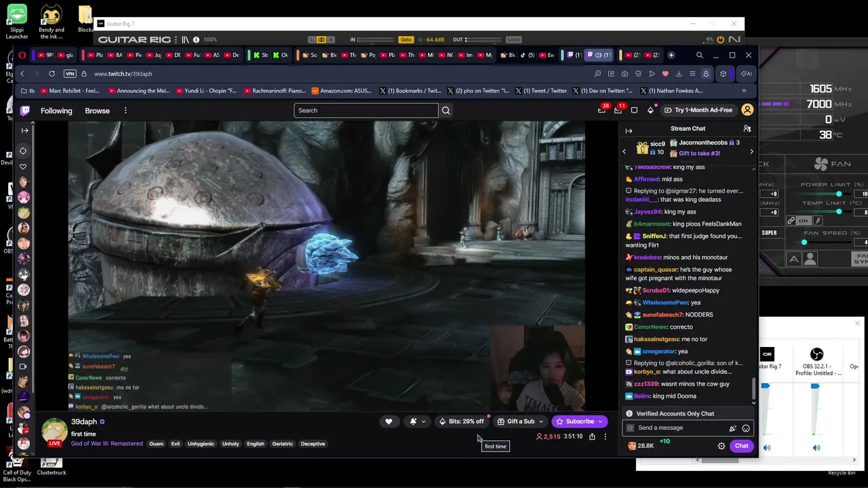Open the chat community users list
The height and width of the screenshot is (488, 868).
pos(747,128)
